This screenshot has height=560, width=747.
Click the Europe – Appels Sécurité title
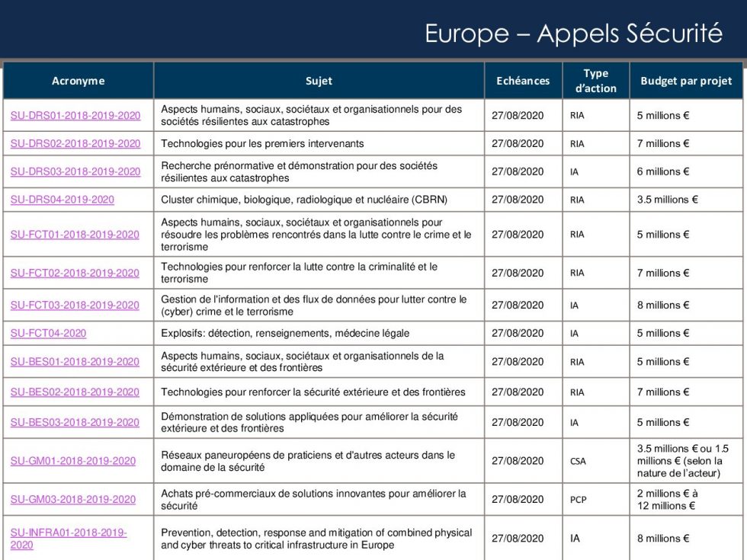(x=573, y=34)
